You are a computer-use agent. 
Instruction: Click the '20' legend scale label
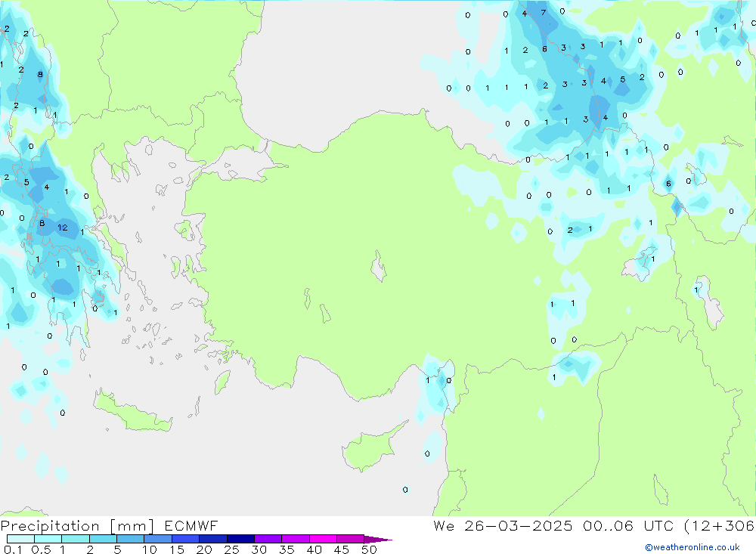point(204,549)
